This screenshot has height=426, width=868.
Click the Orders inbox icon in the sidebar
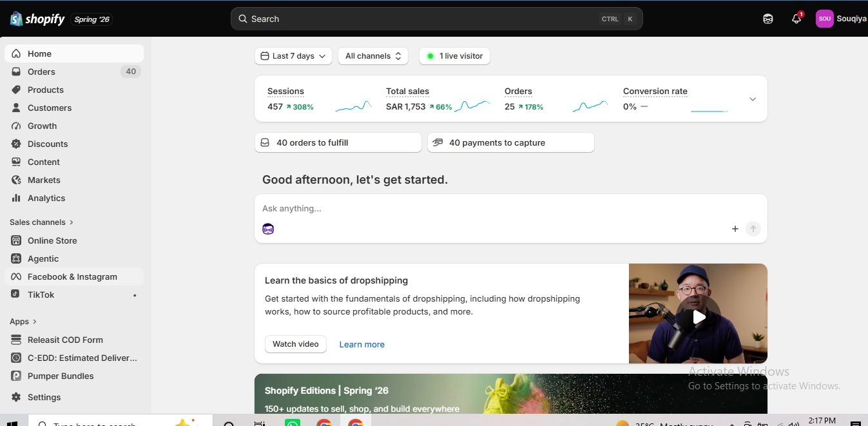click(x=16, y=72)
